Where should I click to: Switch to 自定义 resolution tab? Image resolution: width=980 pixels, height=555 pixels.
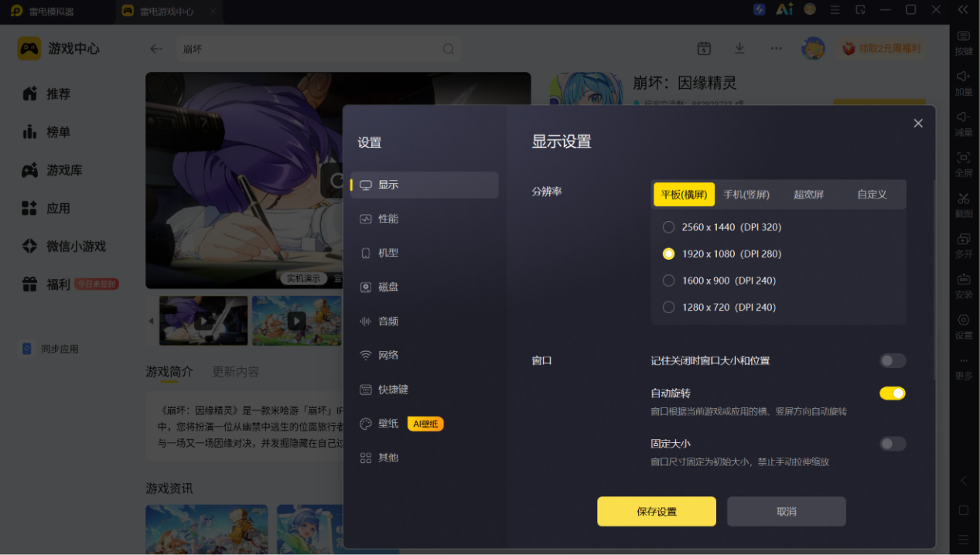[x=872, y=195]
